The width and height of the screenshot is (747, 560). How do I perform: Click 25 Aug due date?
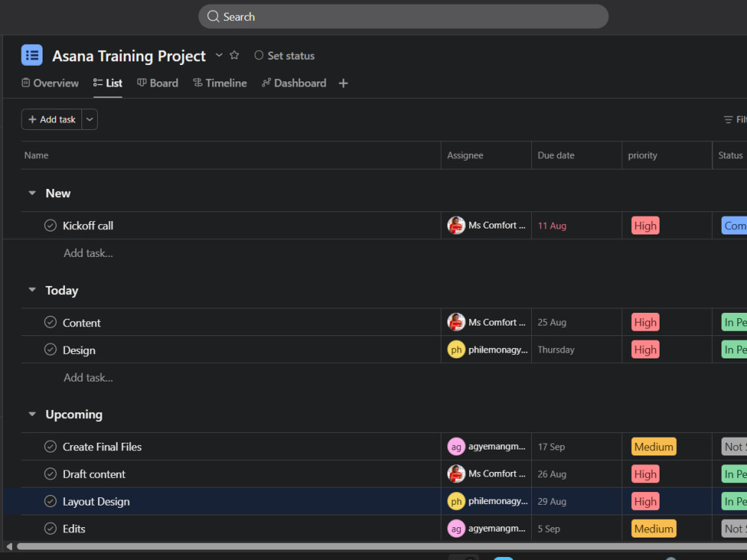click(x=552, y=323)
